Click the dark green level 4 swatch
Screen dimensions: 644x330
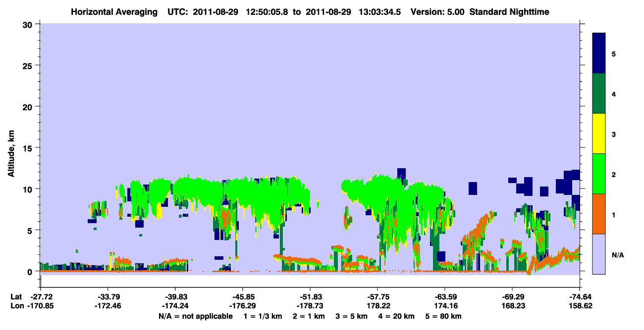599,94
